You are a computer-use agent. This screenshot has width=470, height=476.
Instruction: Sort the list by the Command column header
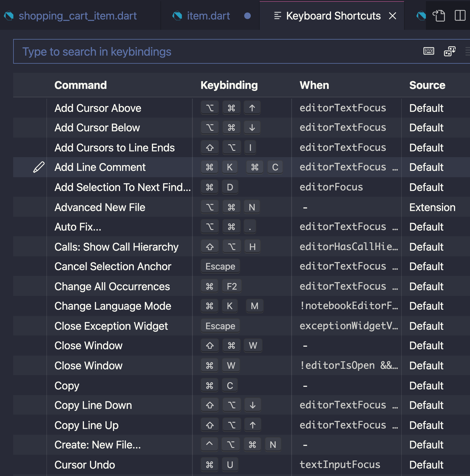(x=81, y=85)
